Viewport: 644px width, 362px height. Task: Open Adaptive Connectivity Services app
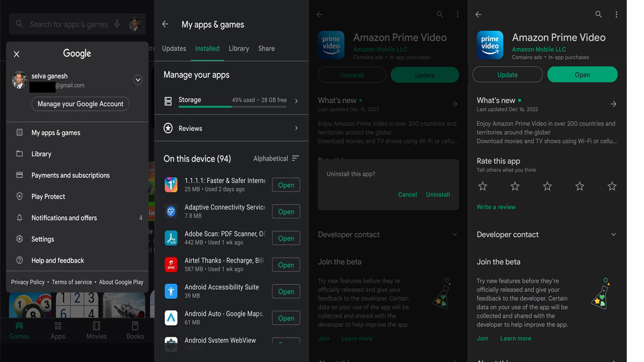(286, 212)
